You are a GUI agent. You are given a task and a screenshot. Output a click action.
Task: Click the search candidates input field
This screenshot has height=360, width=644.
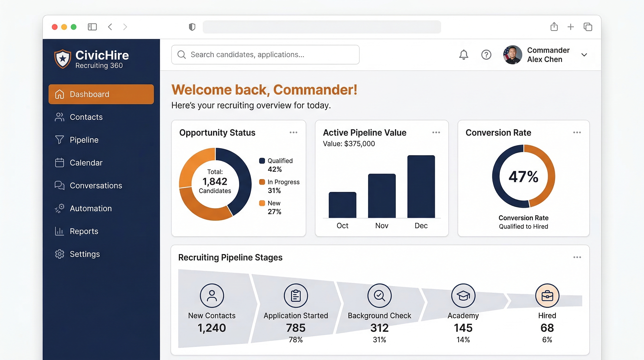pos(265,55)
